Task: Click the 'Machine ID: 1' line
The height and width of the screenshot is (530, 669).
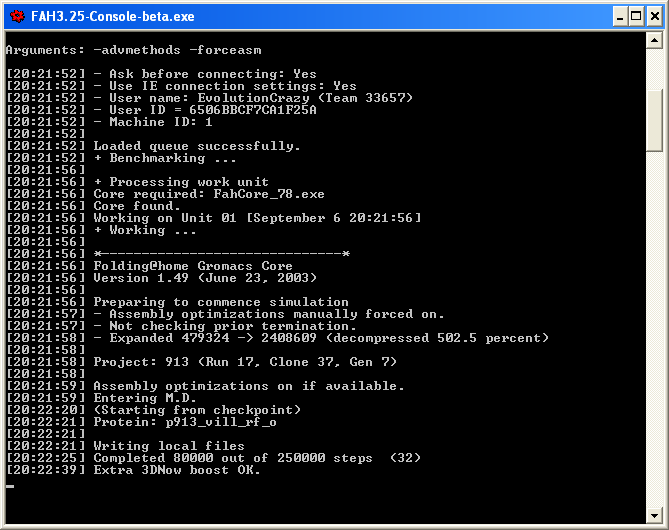Action: [109, 122]
